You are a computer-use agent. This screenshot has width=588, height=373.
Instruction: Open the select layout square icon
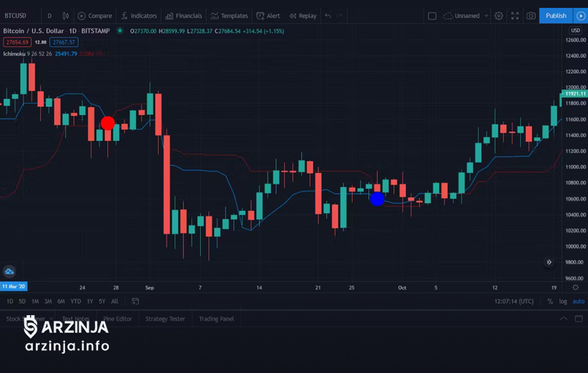click(x=432, y=16)
